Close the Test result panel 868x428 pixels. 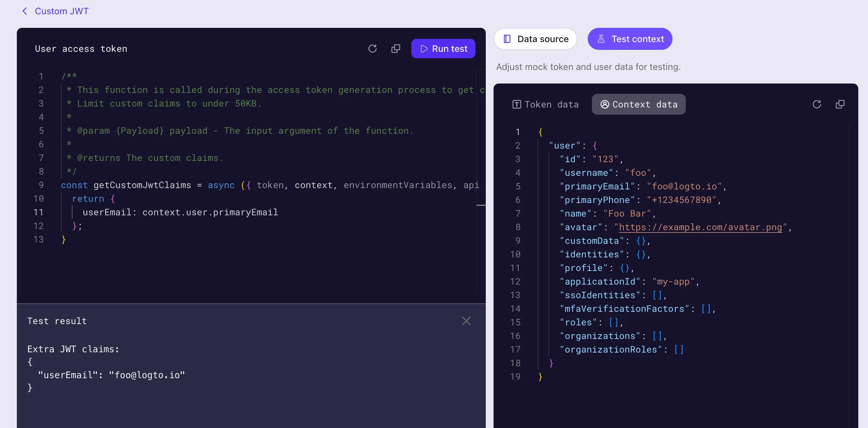[466, 321]
